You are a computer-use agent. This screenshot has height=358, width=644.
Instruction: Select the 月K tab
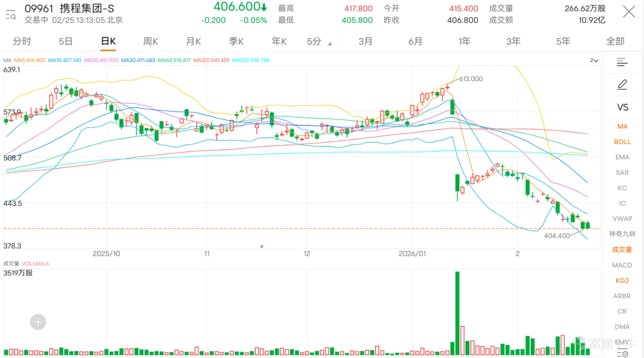(194, 41)
